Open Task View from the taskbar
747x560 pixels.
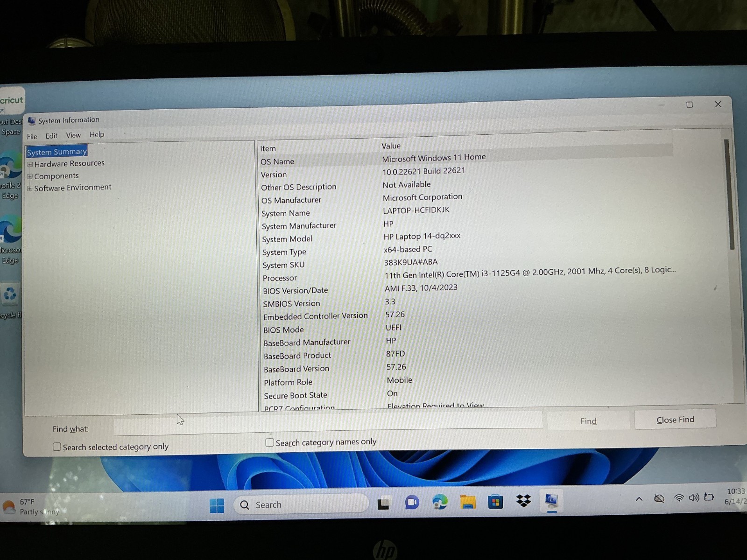pos(383,504)
